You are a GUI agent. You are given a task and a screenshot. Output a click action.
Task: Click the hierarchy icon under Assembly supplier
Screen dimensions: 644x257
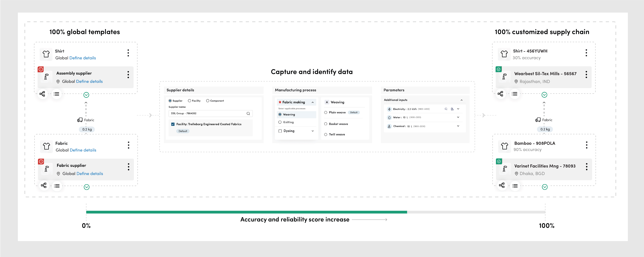42,94
